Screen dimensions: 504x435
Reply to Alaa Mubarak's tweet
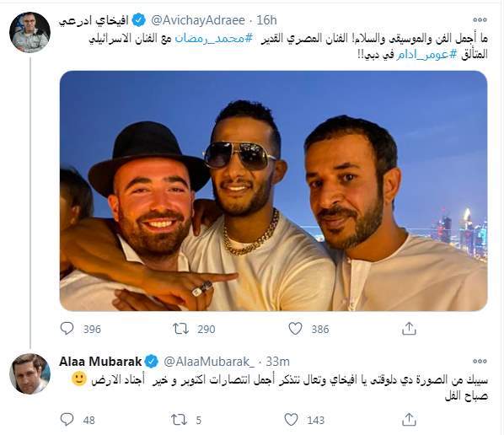(x=67, y=420)
